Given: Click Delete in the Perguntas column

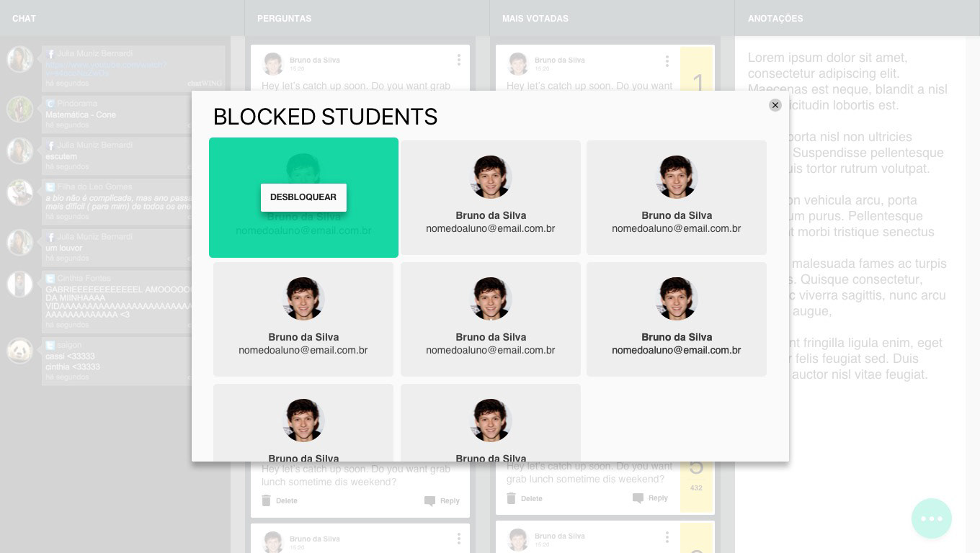Looking at the screenshot, I should pos(287,500).
